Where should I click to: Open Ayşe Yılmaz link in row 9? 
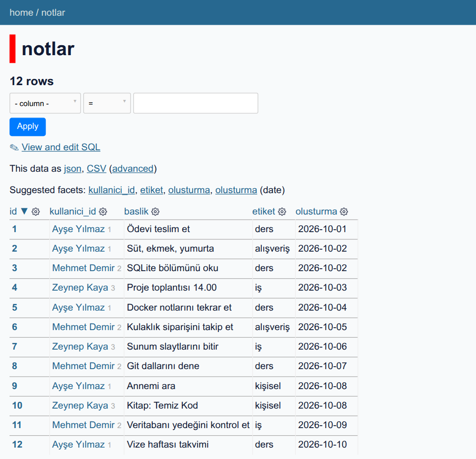pyautogui.click(x=79, y=386)
